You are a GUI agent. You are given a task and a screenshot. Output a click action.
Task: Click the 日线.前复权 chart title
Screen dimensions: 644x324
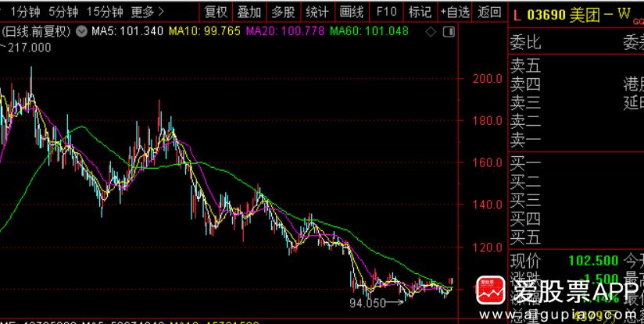[x=37, y=31]
